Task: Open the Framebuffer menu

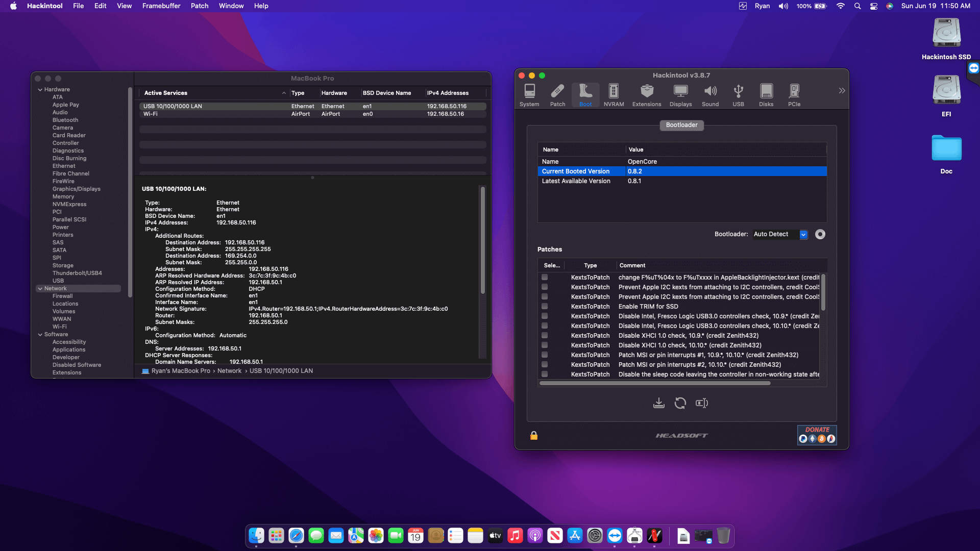Action: coord(161,6)
